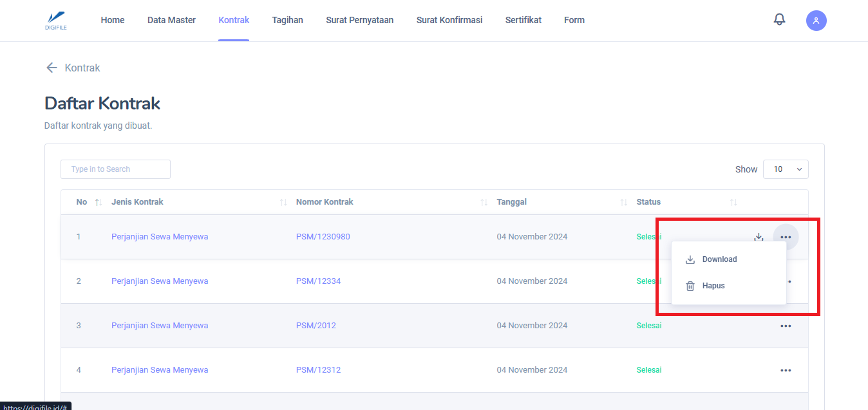Click the download icon in contract row 1
Viewport: 868px width, 410px height.
(x=759, y=237)
